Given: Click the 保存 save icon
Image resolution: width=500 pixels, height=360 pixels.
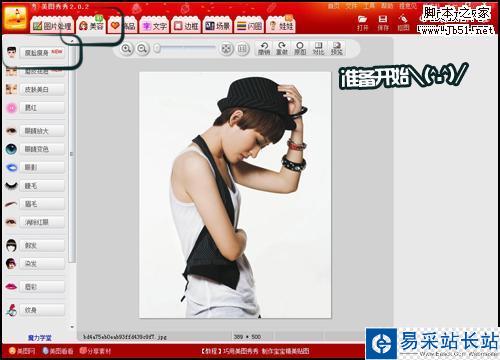Looking at the screenshot, I should coord(383,23).
